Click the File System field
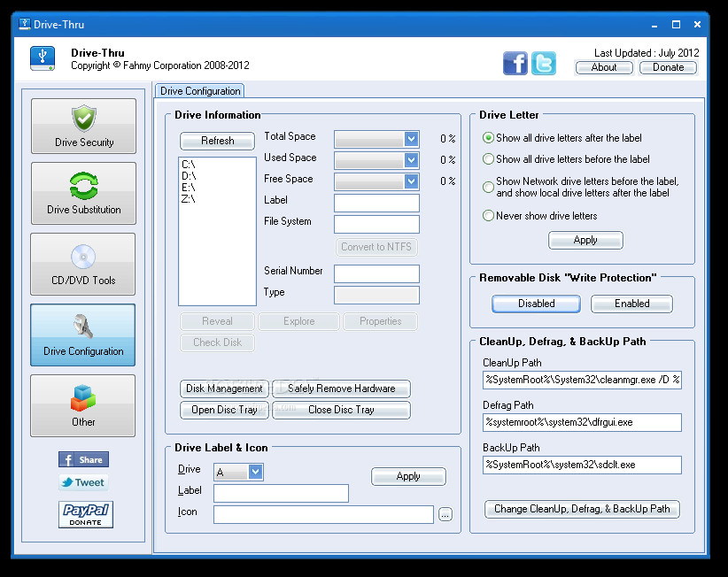728x577 pixels. 376,224
